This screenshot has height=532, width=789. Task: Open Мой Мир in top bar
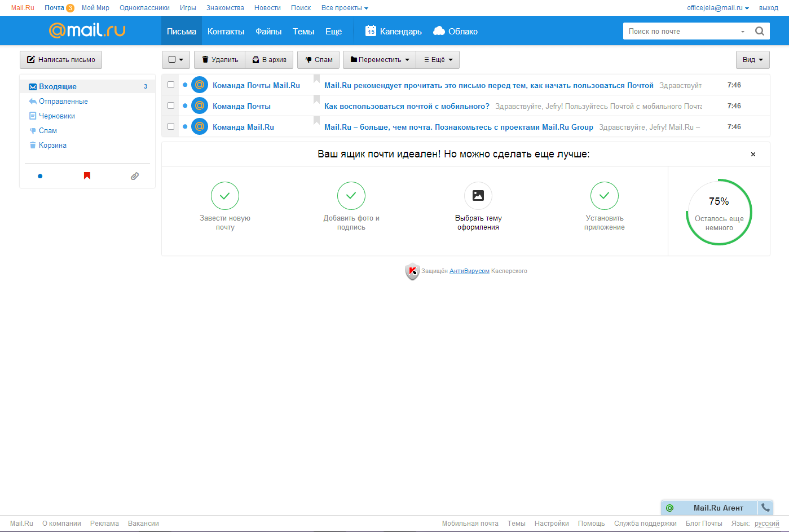point(95,8)
